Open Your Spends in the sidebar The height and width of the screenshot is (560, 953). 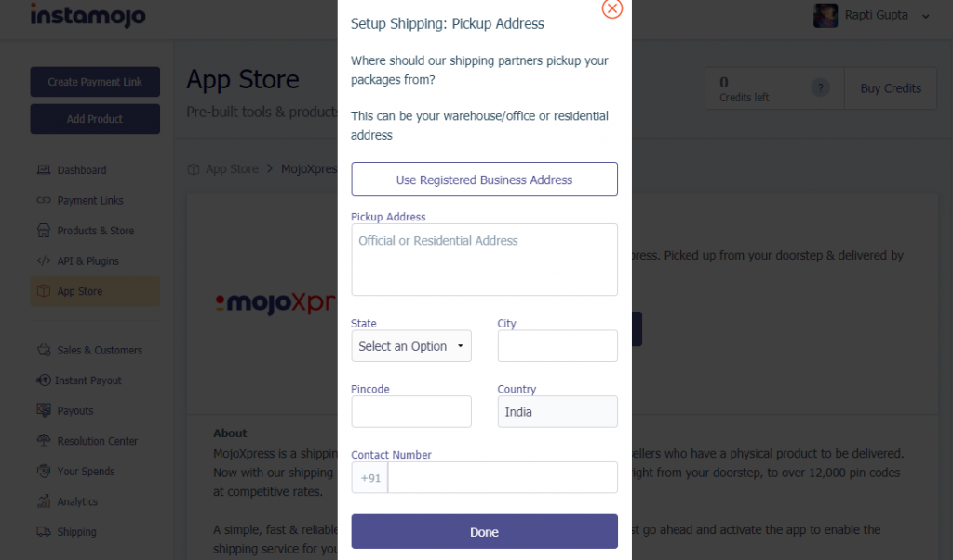(x=85, y=472)
